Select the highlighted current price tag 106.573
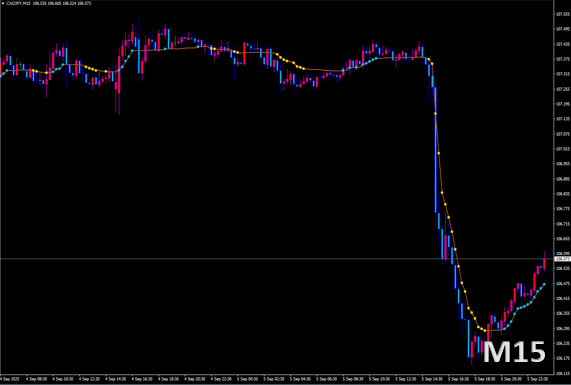The height and width of the screenshot is (385, 571). 562,259
